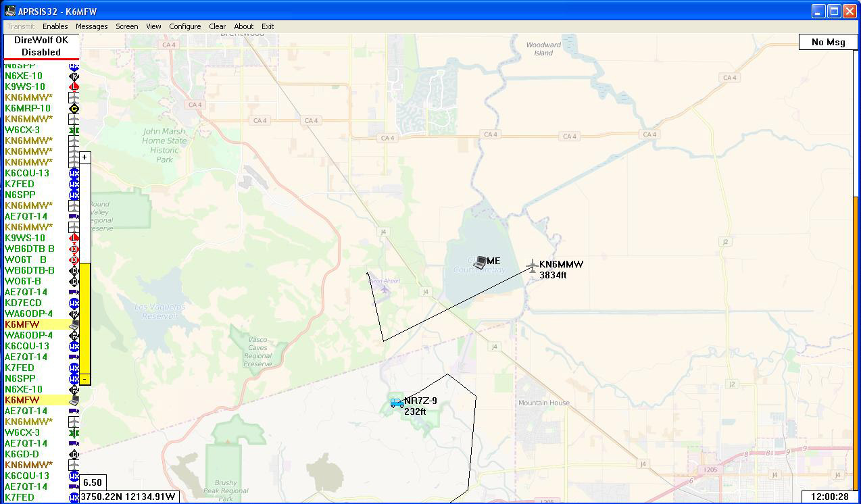861x504 pixels.
Task: Click the 3834ft altitude label on the map
Action: [553, 275]
